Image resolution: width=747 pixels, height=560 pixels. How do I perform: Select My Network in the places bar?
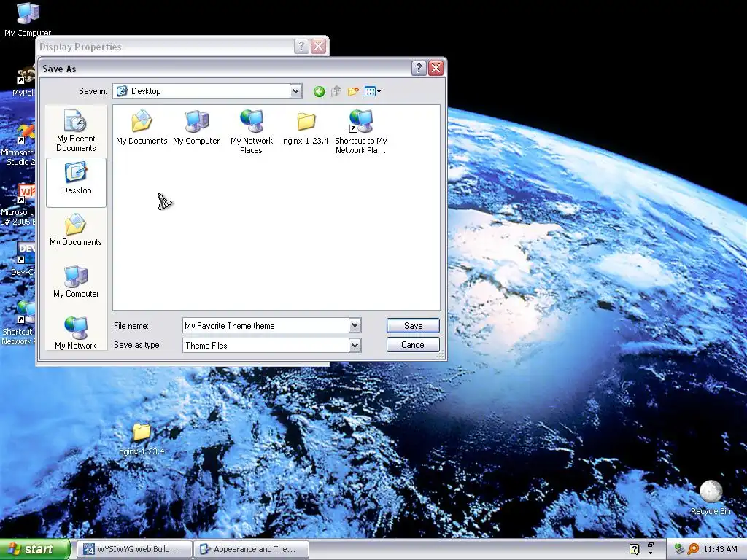[76, 332]
